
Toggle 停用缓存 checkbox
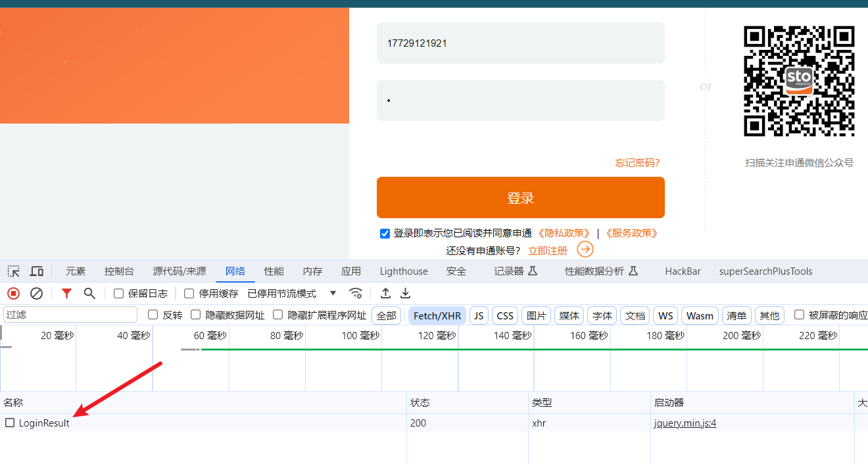pos(189,293)
